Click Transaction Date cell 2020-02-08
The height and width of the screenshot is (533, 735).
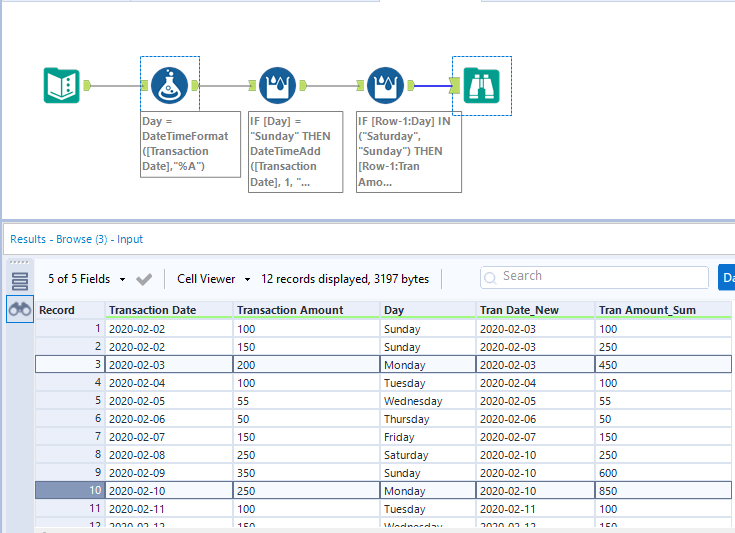[x=169, y=455]
